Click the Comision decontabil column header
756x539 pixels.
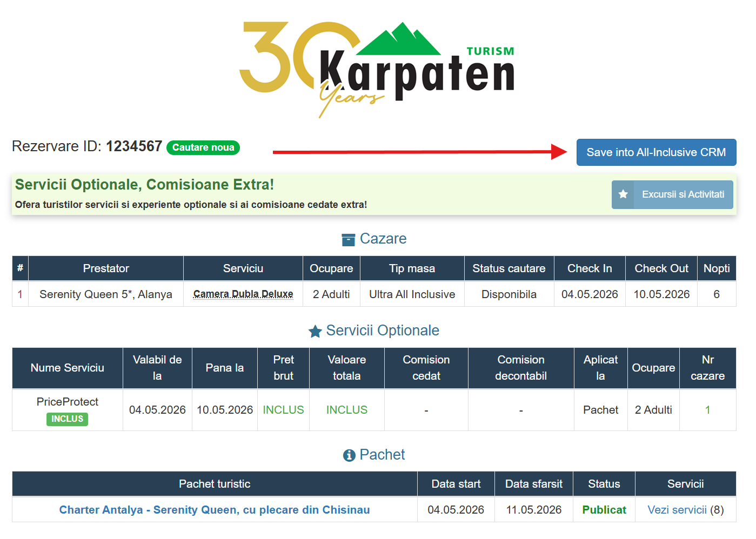[x=521, y=368]
